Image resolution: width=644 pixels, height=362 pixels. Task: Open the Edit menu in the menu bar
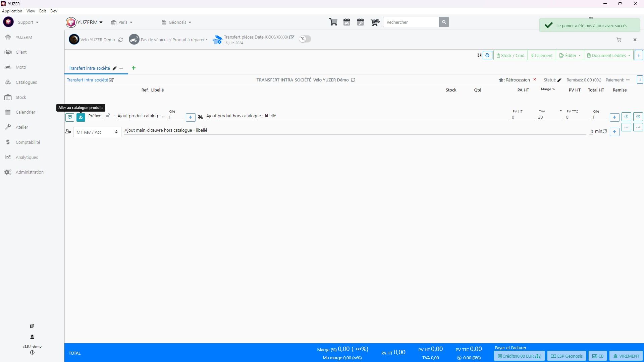43,11
